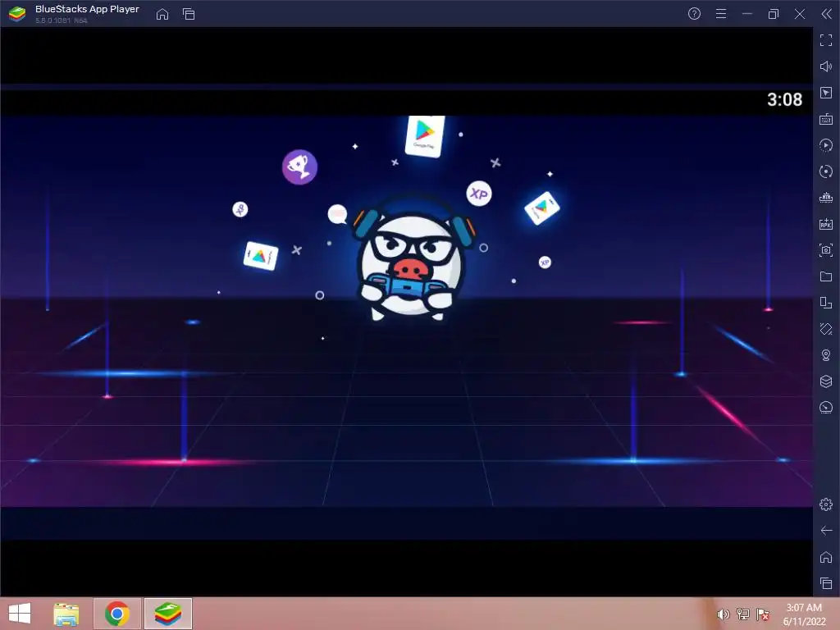Open BlueStacks settings gear
Screen dimensions: 840x630
pos(825,504)
